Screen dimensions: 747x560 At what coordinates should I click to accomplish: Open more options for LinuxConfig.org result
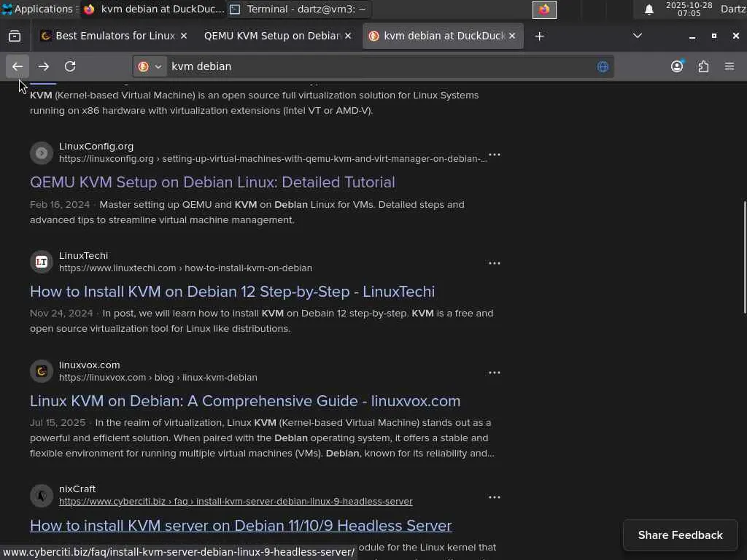(495, 155)
